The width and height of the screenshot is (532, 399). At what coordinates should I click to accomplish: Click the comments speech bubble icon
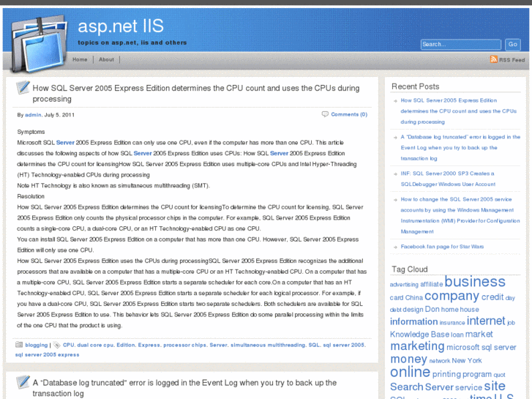[325, 114]
